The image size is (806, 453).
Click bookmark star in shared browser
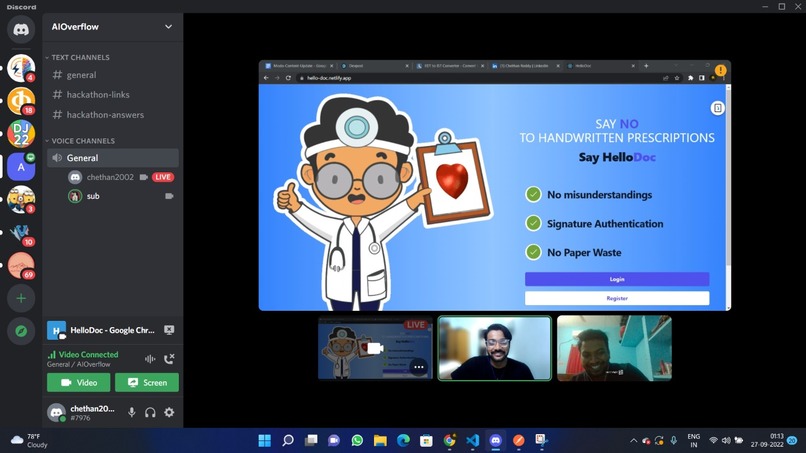click(677, 78)
